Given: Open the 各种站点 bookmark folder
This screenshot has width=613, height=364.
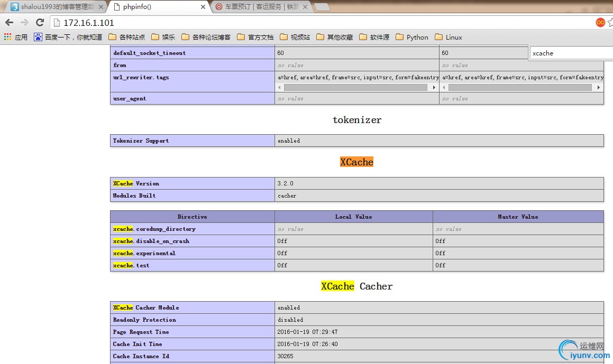Looking at the screenshot, I should tap(126, 37).
